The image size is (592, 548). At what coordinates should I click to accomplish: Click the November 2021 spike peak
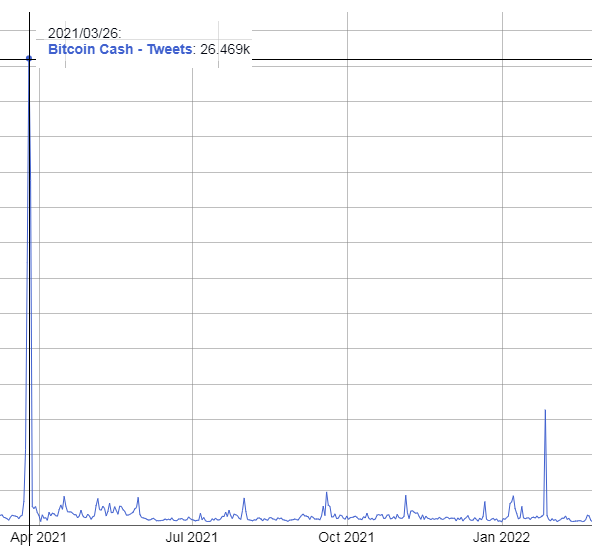(406, 496)
